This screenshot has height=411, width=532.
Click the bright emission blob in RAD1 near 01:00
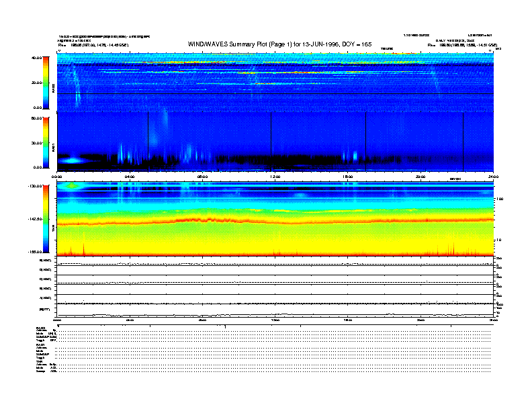pyautogui.click(x=73, y=161)
